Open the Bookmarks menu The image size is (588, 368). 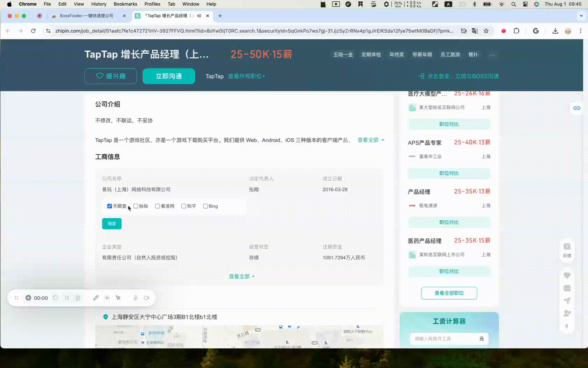click(125, 4)
